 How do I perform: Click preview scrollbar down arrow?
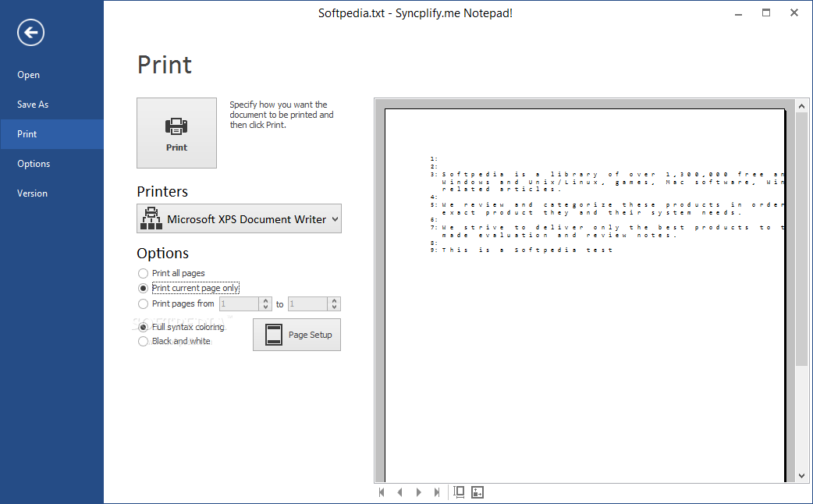coord(801,475)
